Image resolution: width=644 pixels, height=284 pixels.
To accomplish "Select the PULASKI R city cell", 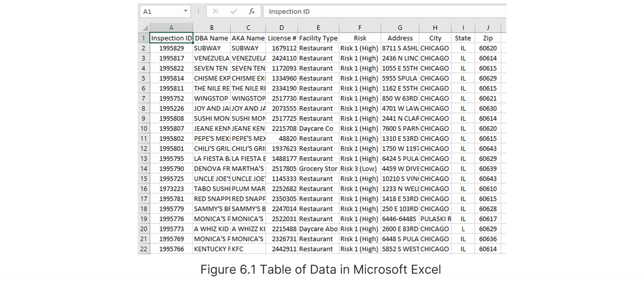I will pos(435,219).
